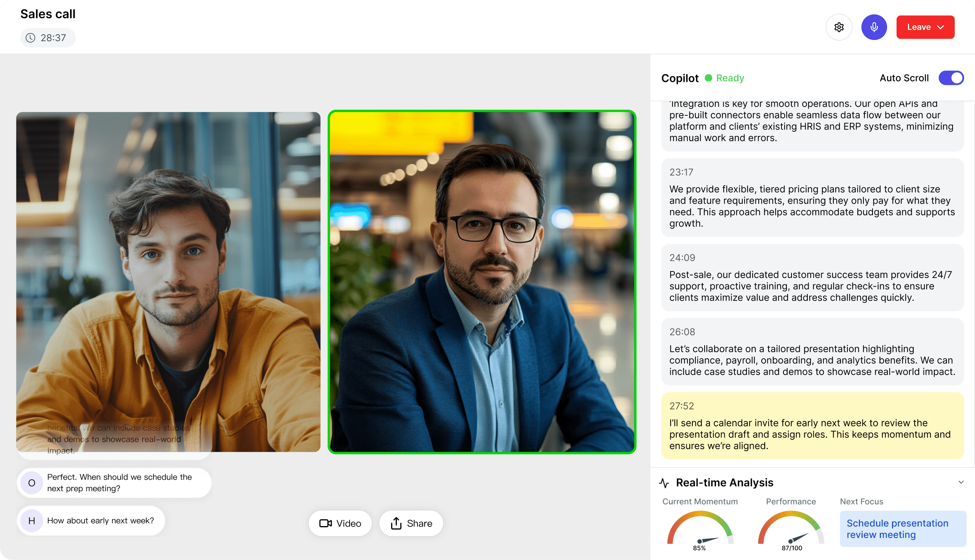The width and height of the screenshot is (975, 560).
Task: Select the highlighted 27:52 copilot suggestion
Action: 812,426
